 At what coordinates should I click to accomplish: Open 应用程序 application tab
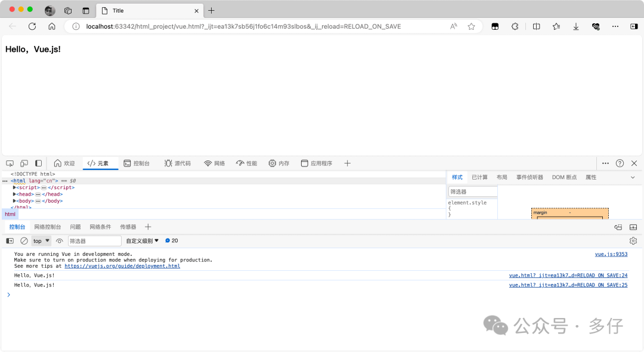[x=317, y=163]
